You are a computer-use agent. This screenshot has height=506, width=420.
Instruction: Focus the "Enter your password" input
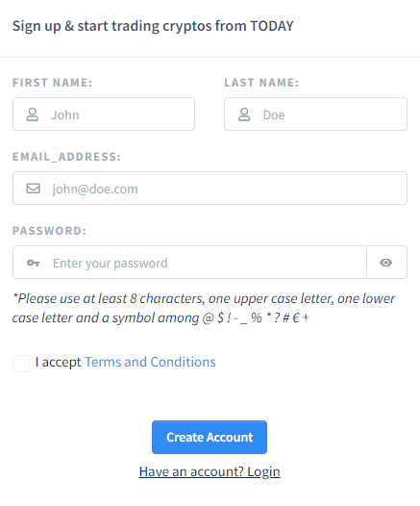pos(189,263)
